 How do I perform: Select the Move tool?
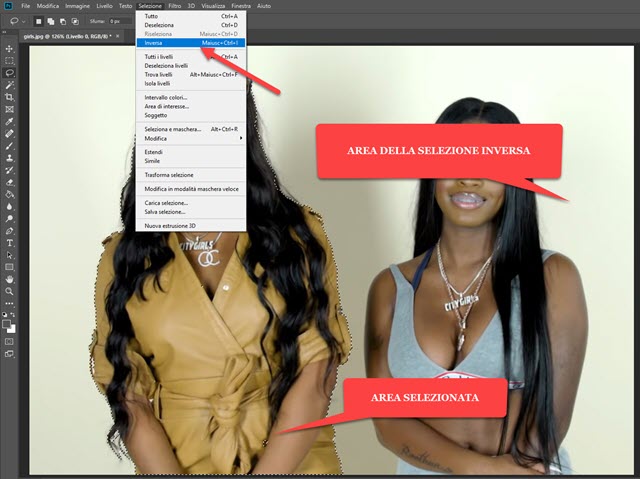[9, 49]
